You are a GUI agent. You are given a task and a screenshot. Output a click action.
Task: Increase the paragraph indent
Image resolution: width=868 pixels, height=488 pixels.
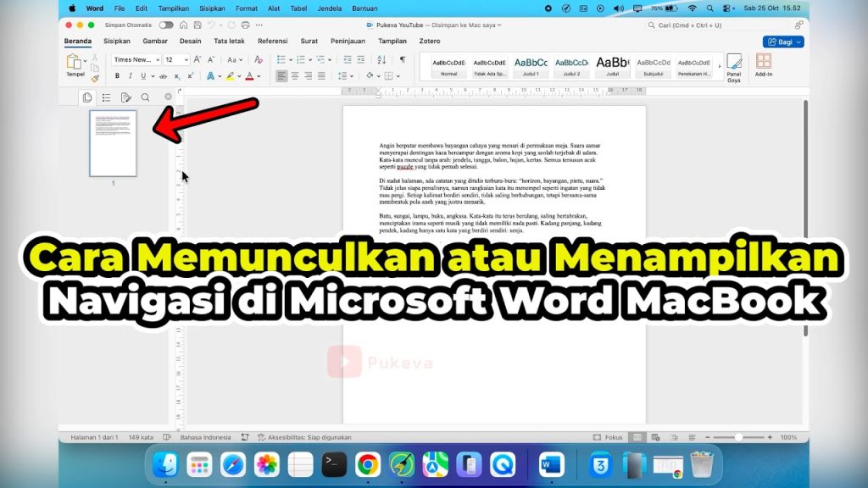(361, 59)
